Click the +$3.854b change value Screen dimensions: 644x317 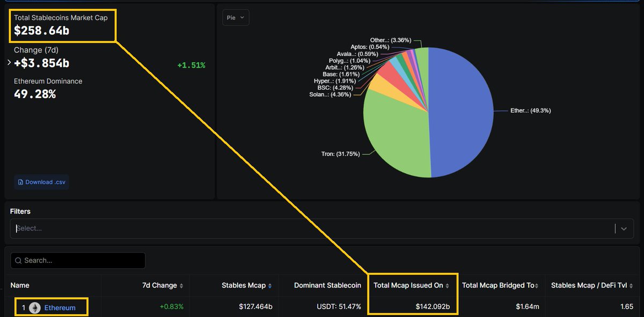[x=42, y=63]
